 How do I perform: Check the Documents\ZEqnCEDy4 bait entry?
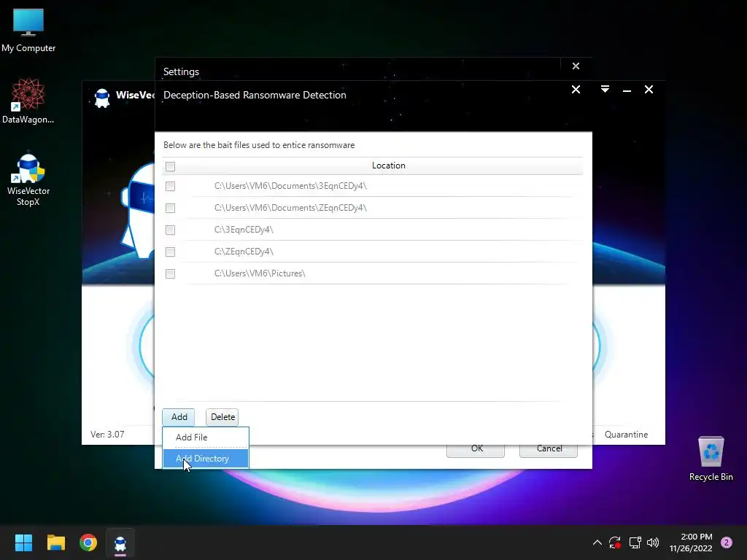pos(170,208)
